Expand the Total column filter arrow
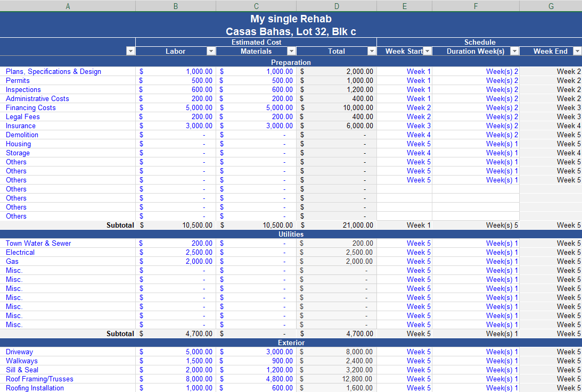This screenshot has width=582, height=392. point(372,51)
